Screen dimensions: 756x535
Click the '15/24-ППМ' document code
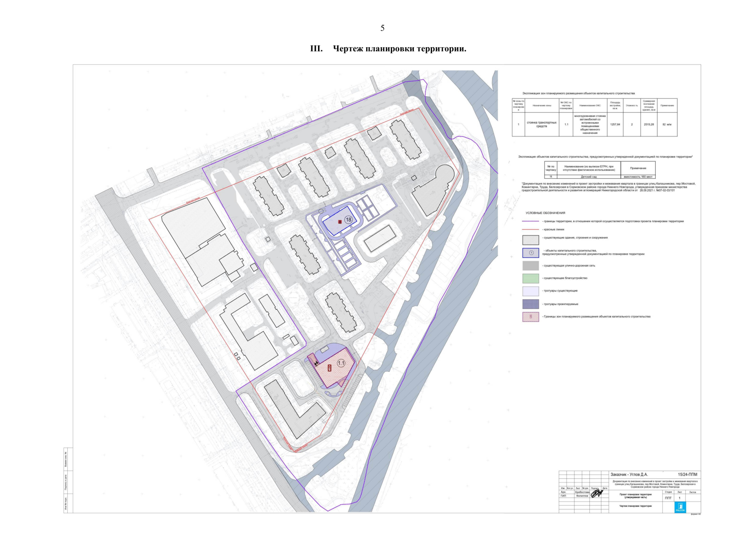pyautogui.click(x=687, y=474)
